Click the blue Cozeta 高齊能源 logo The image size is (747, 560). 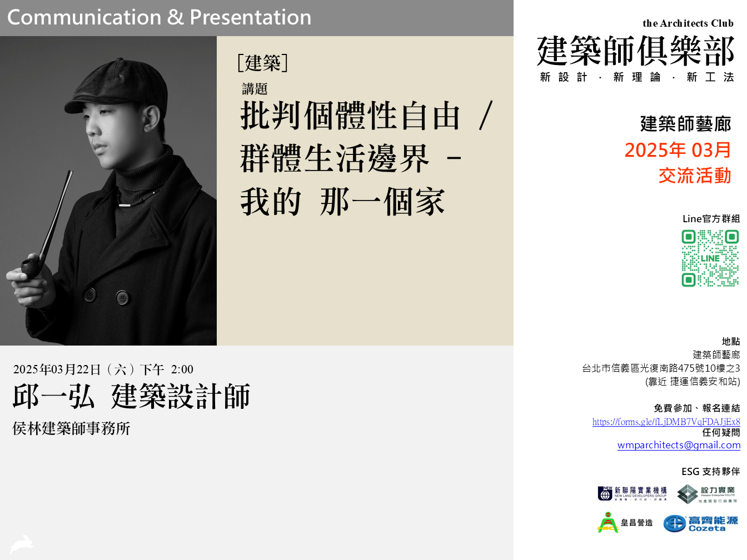click(701, 523)
